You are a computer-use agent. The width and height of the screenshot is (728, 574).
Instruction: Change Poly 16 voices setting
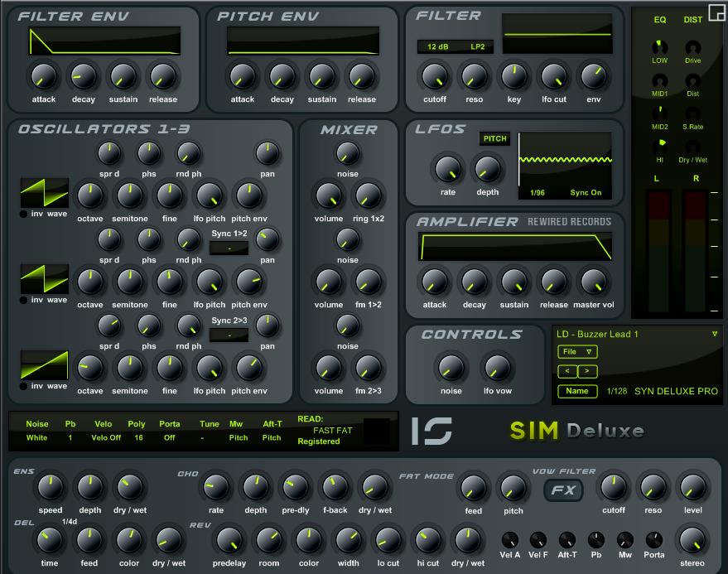click(138, 438)
